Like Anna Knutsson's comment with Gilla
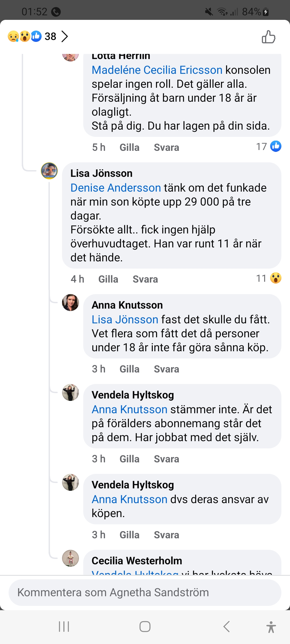 (129, 369)
